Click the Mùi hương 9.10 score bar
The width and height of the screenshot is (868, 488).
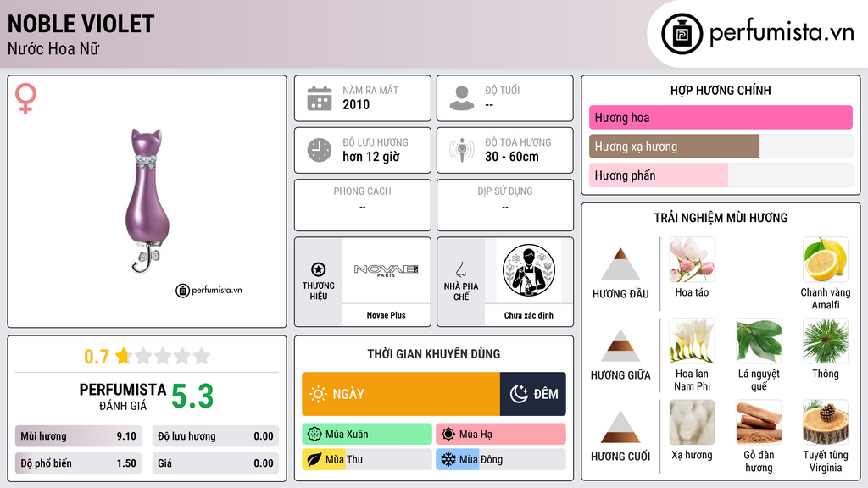(78, 436)
